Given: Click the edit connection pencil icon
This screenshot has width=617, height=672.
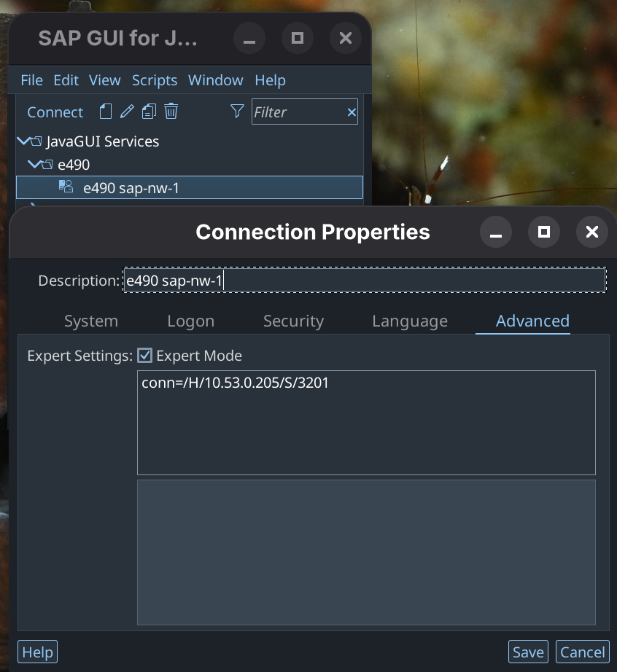Looking at the screenshot, I should pyautogui.click(x=127, y=112).
